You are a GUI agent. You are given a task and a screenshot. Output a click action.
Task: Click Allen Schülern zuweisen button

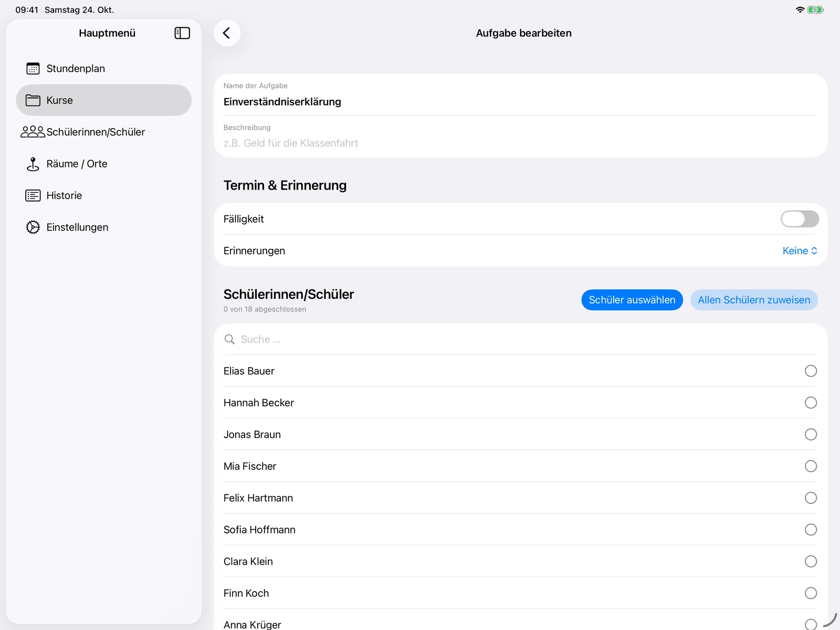click(x=754, y=300)
